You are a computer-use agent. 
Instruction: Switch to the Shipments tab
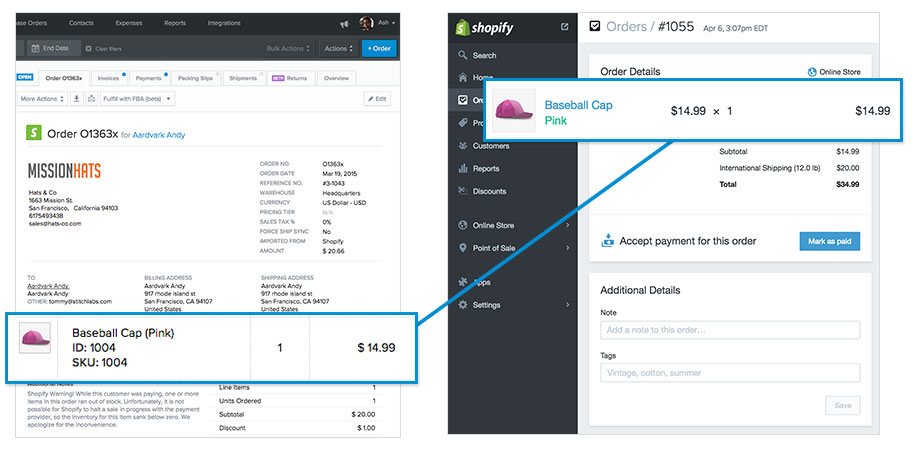(243, 78)
